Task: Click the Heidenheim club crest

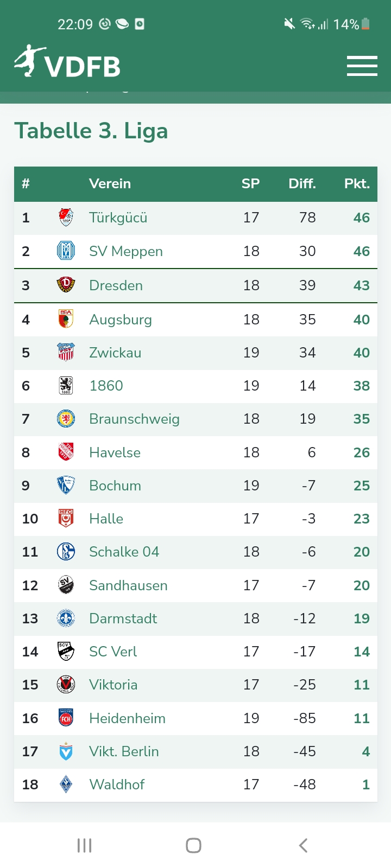Action: click(x=66, y=718)
